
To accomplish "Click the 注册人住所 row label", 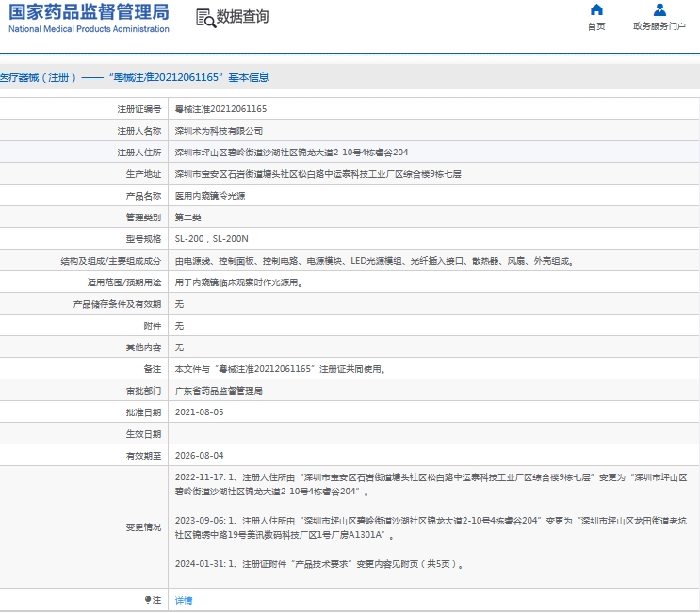I will click(138, 153).
